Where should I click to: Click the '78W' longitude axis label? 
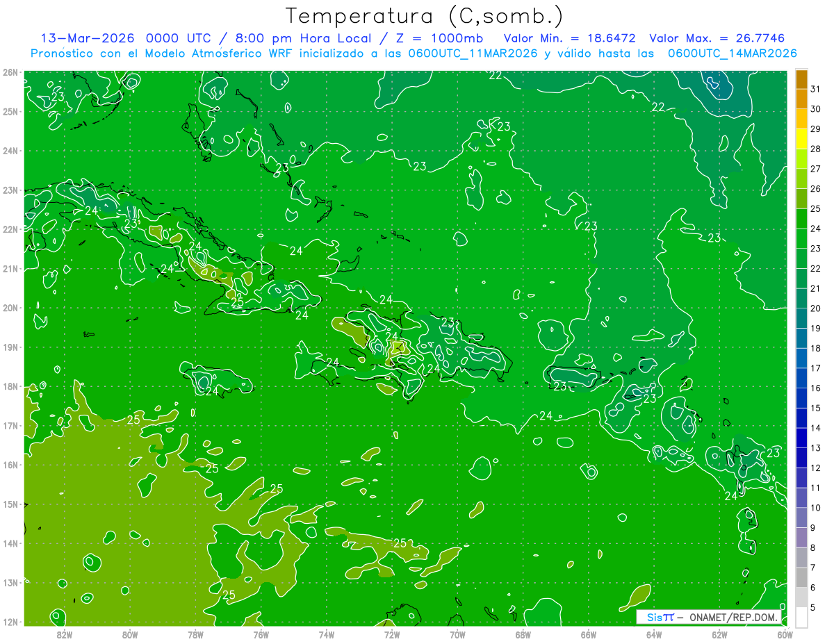(x=195, y=634)
